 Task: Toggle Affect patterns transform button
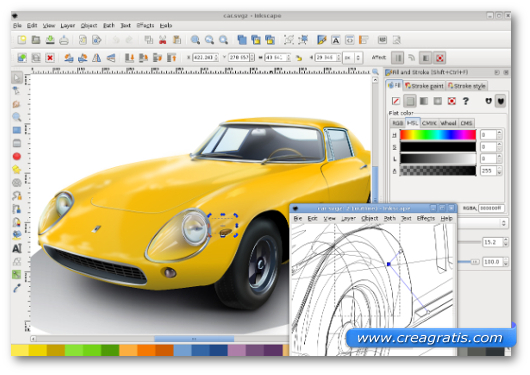440,58
